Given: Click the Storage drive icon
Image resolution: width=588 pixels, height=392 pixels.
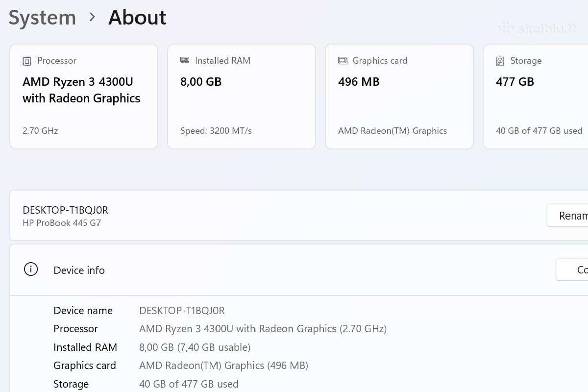Looking at the screenshot, I should click(x=500, y=61).
